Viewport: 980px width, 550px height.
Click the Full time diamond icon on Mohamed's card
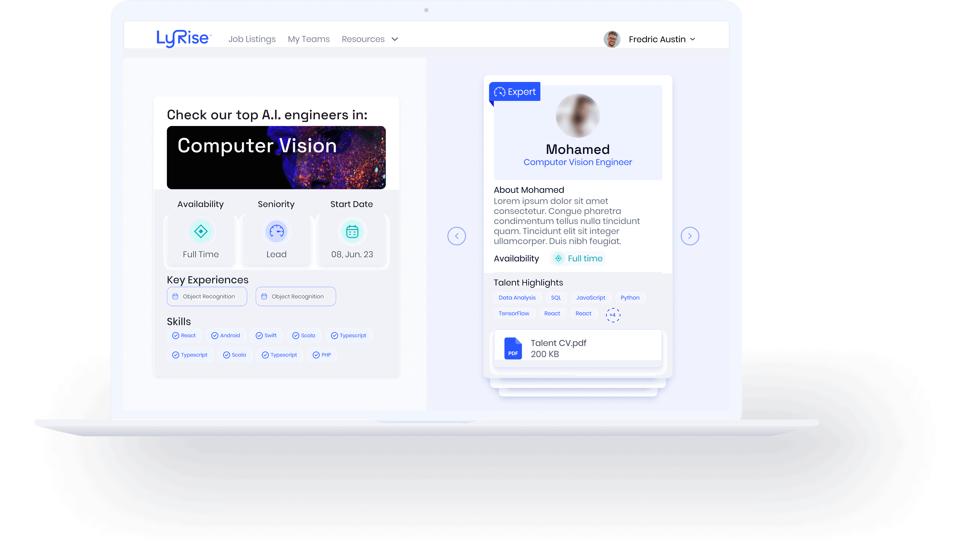pyautogui.click(x=558, y=258)
